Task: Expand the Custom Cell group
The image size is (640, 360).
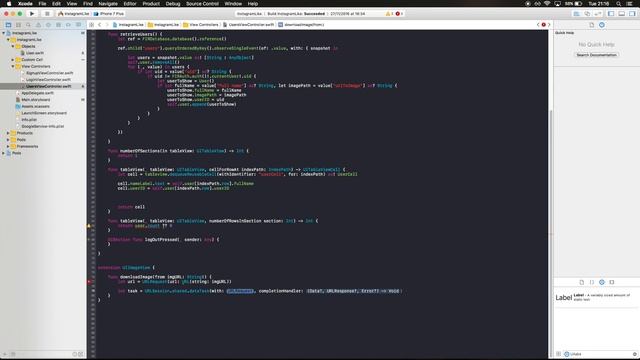Action: [13, 60]
